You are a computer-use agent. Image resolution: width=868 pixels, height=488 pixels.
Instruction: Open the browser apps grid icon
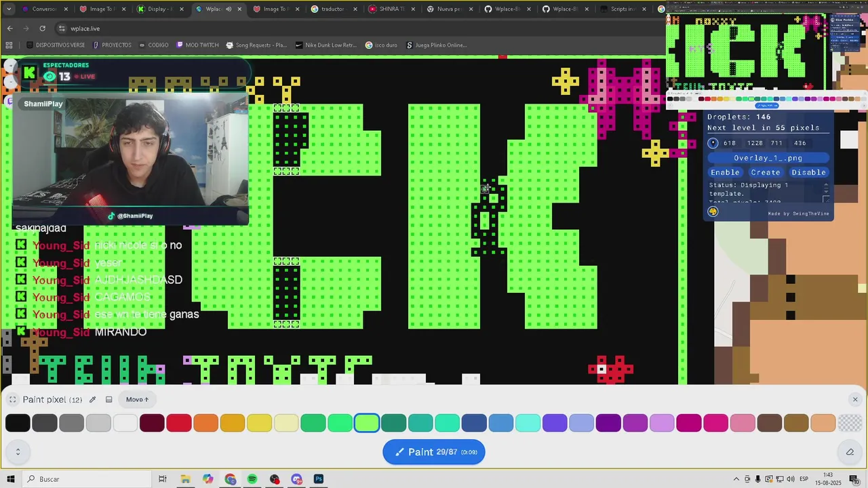[9, 45]
